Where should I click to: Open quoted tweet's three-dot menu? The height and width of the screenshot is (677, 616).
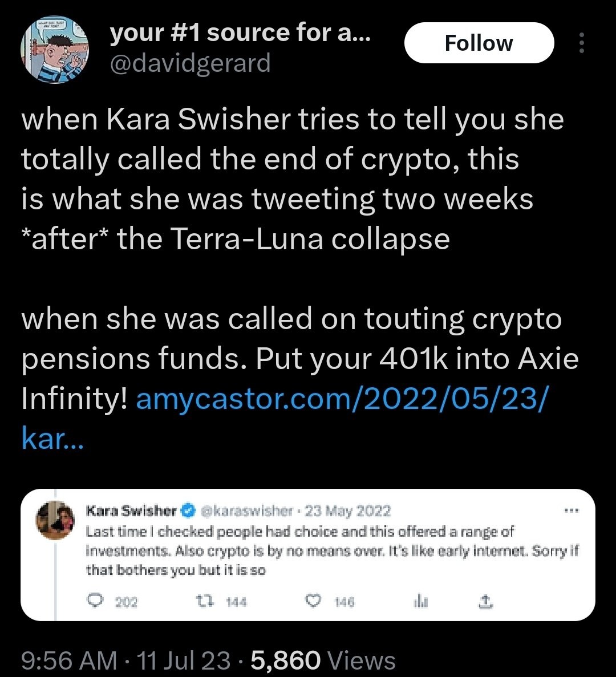tap(572, 511)
